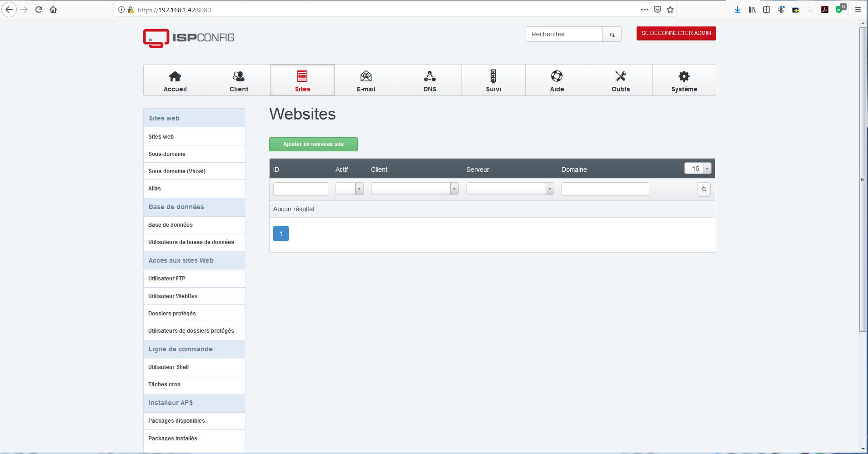The image size is (868, 454).
Task: Click the page vertical scrollbar
Action: coord(863,179)
